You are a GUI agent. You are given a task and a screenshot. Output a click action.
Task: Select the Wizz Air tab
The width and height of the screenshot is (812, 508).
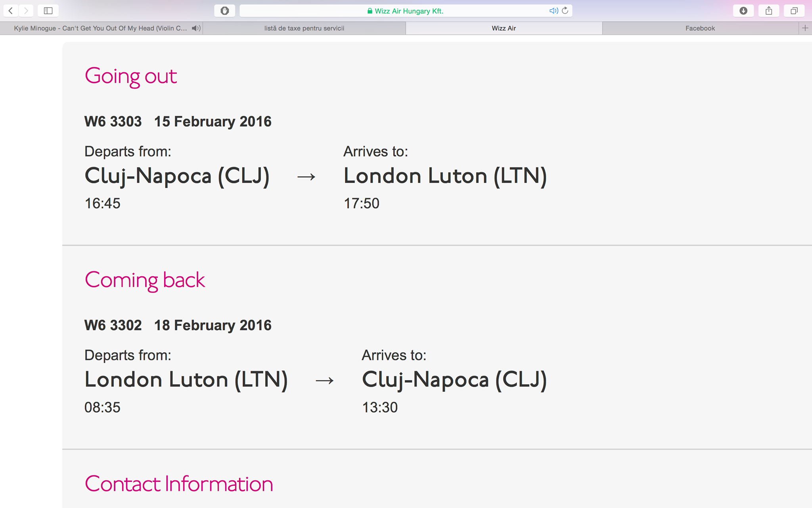tap(504, 28)
